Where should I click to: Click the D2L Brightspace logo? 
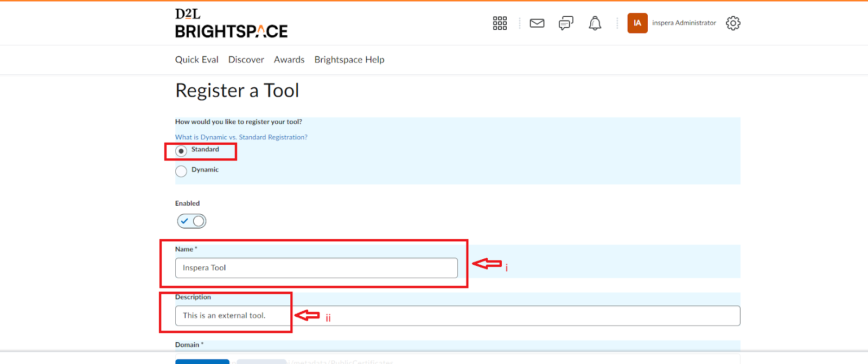tap(231, 23)
